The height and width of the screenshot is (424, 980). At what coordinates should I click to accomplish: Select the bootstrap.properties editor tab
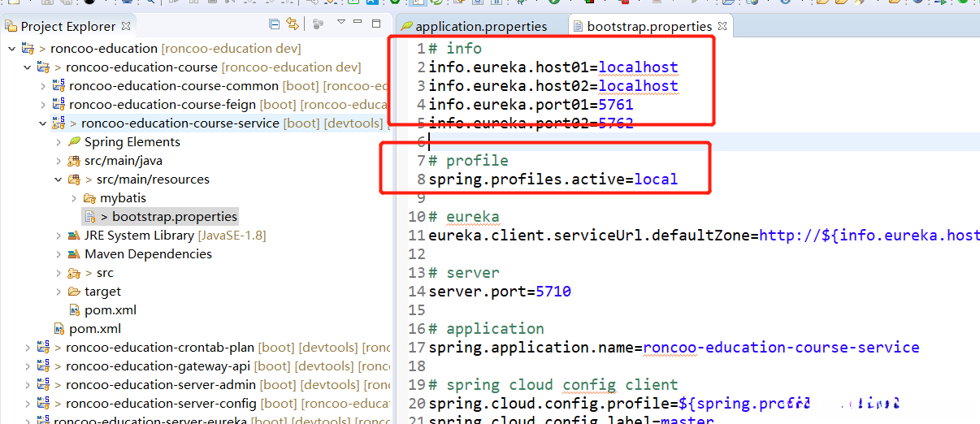pos(648,26)
